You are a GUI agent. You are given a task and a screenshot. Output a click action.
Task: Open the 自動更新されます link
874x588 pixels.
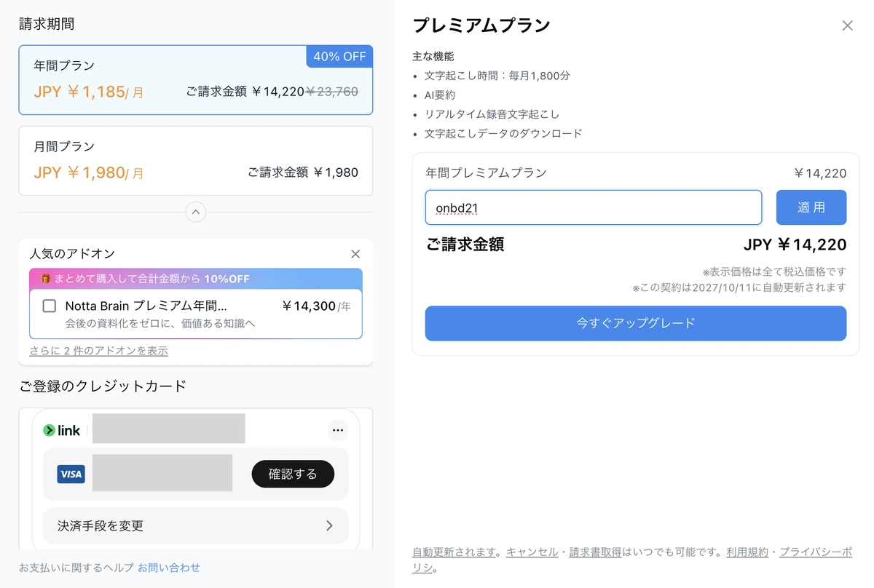pyautogui.click(x=454, y=552)
